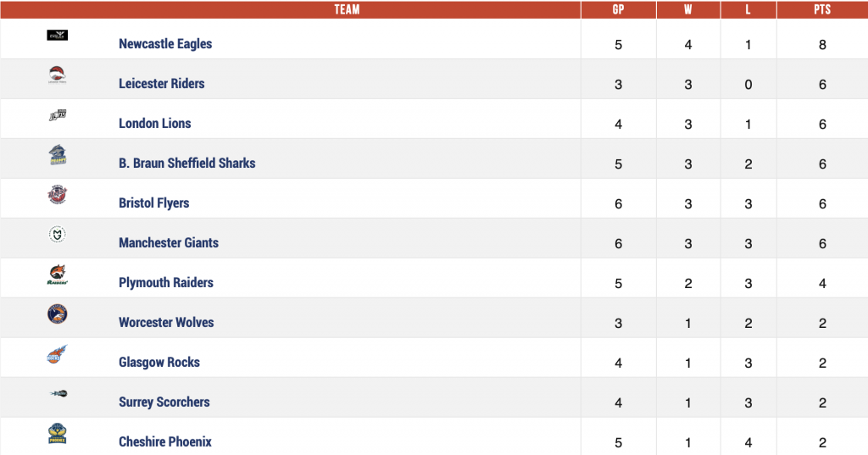Open the Manchester Giants team link
This screenshot has width=868, height=455.
pos(169,243)
